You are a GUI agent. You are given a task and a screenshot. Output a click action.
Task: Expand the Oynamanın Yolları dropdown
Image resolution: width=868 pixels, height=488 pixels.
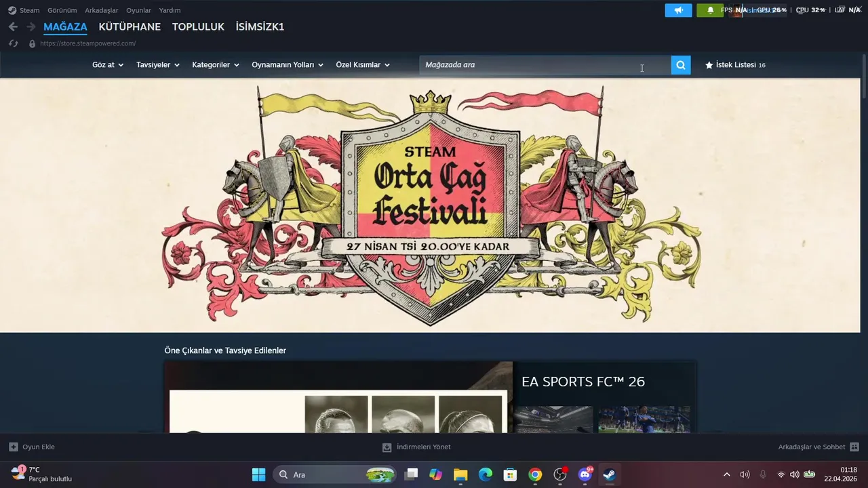pos(288,65)
